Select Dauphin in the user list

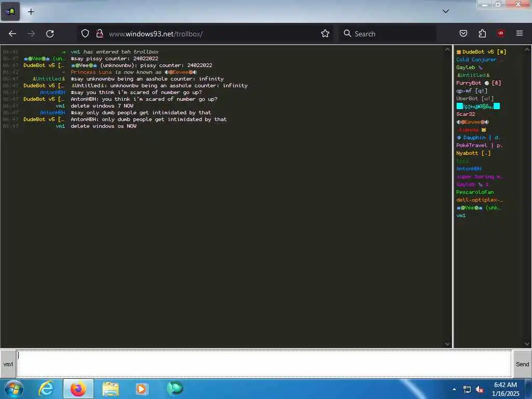478,137
